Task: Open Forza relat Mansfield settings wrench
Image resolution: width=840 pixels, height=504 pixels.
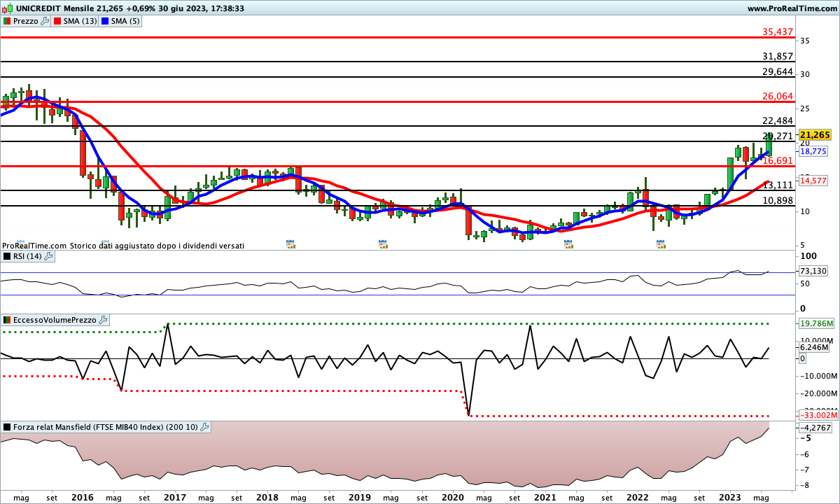Action: (204, 426)
